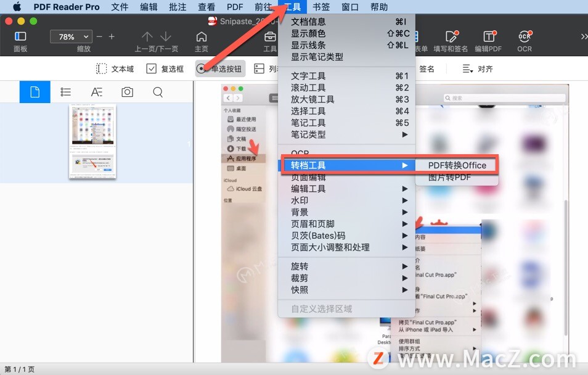Open the 书签 menu

click(x=321, y=7)
